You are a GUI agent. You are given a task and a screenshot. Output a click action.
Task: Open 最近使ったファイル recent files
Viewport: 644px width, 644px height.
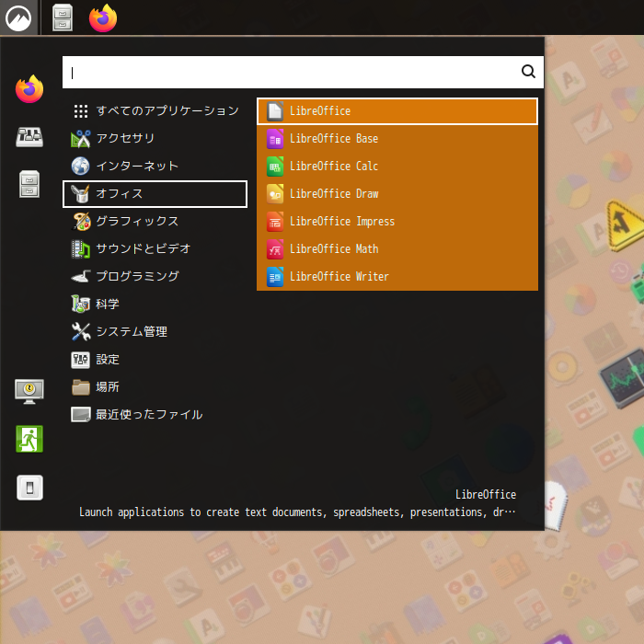(x=155, y=414)
